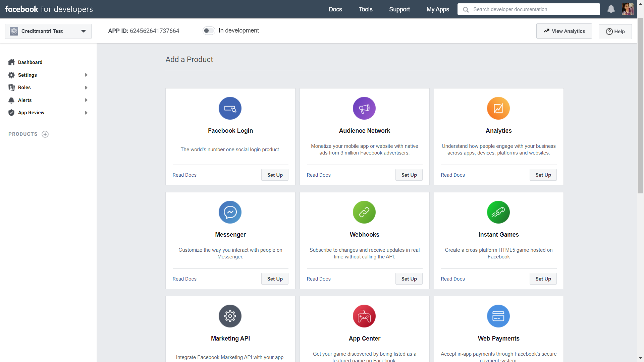The image size is (644, 362).
Task: Focus the Search developer documentation field
Action: pos(529,9)
